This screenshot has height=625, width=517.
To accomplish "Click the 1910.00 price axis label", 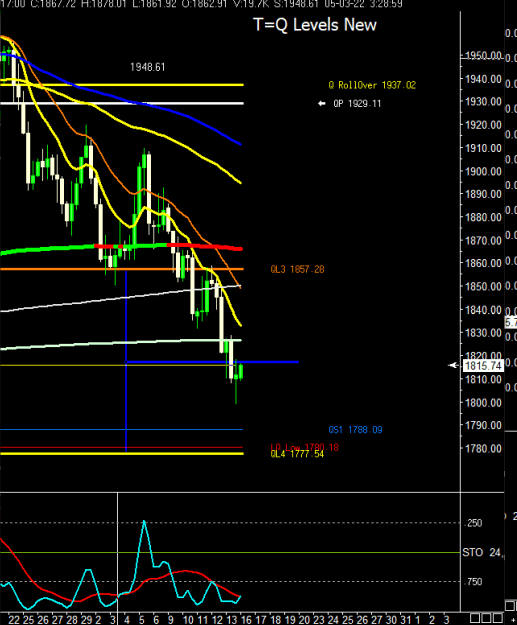I will coord(484,148).
